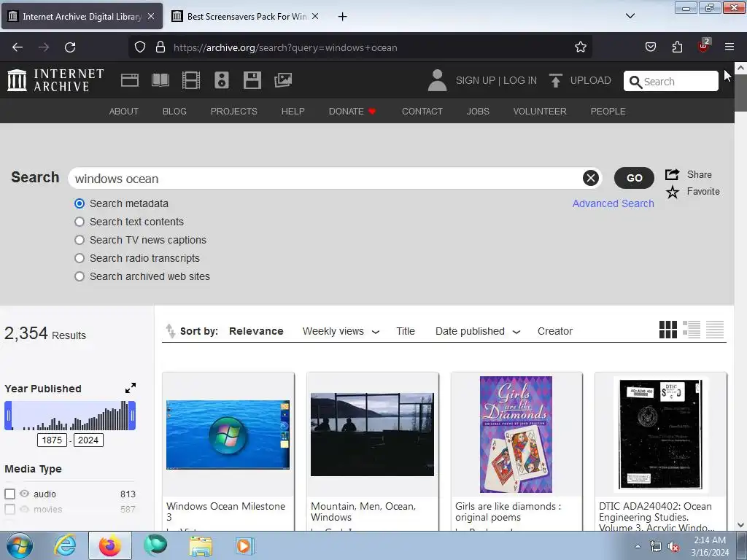Click the SIGN UP link

475,80
